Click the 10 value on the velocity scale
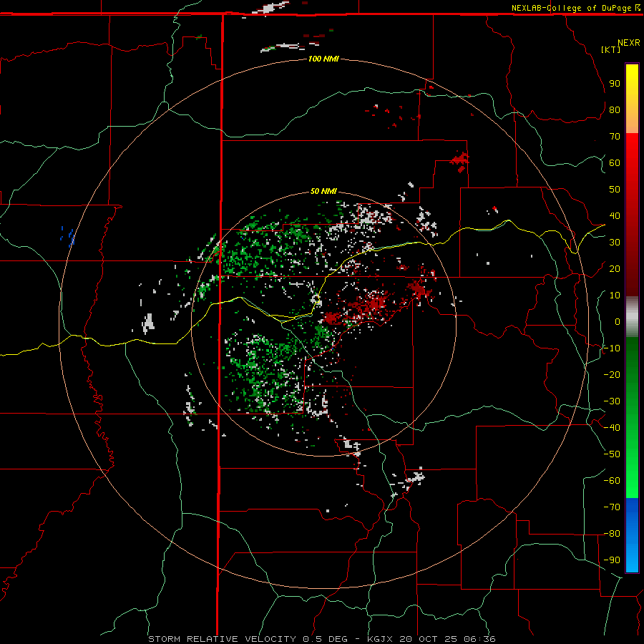 tap(615, 296)
